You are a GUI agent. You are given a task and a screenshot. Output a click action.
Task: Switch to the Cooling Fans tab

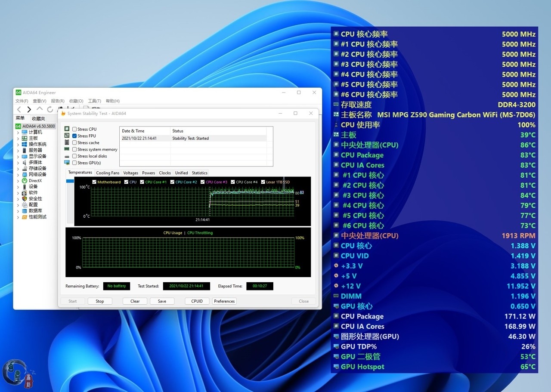click(x=108, y=173)
